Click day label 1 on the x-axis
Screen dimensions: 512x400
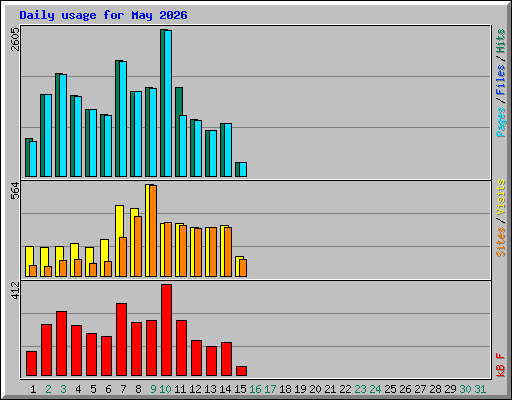[33, 389]
